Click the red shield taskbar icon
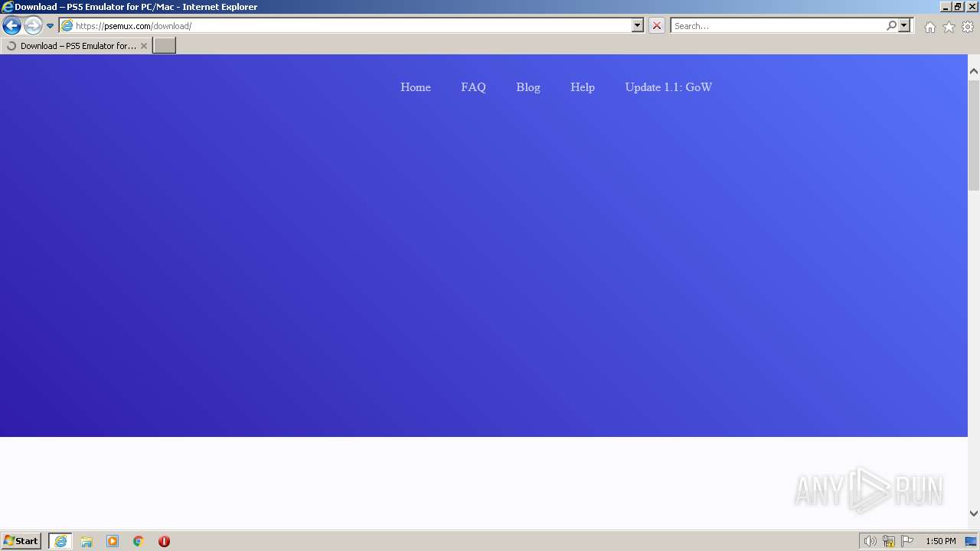980x551 pixels. coord(164,541)
